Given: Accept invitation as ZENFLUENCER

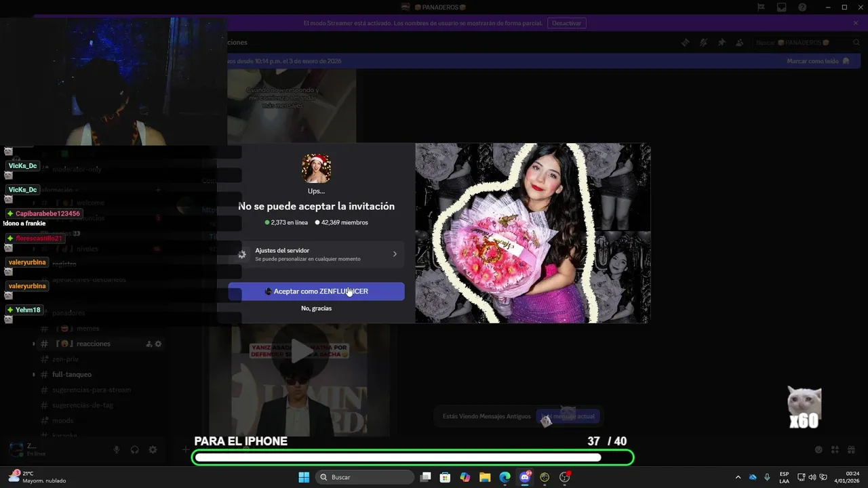Looking at the screenshot, I should click(x=316, y=291).
